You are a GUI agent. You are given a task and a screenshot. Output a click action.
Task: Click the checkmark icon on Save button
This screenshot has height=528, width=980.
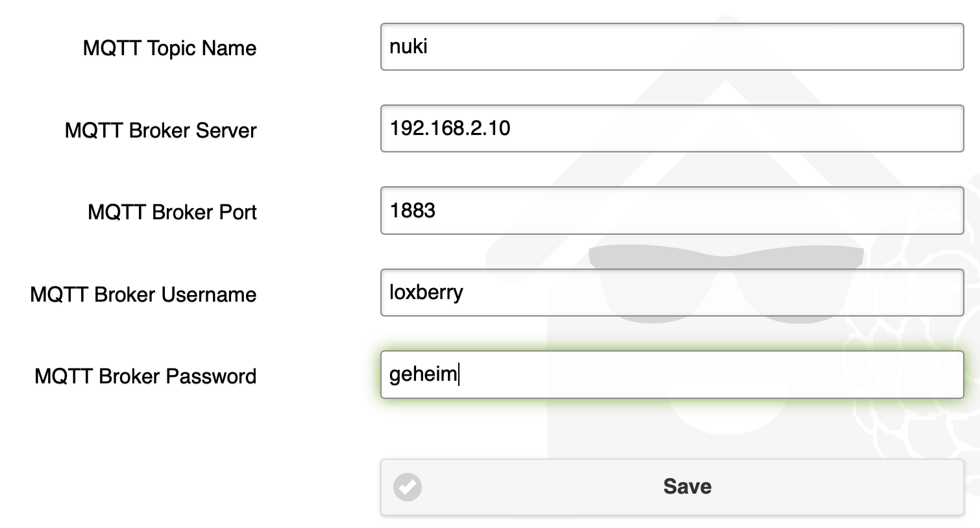point(408,486)
